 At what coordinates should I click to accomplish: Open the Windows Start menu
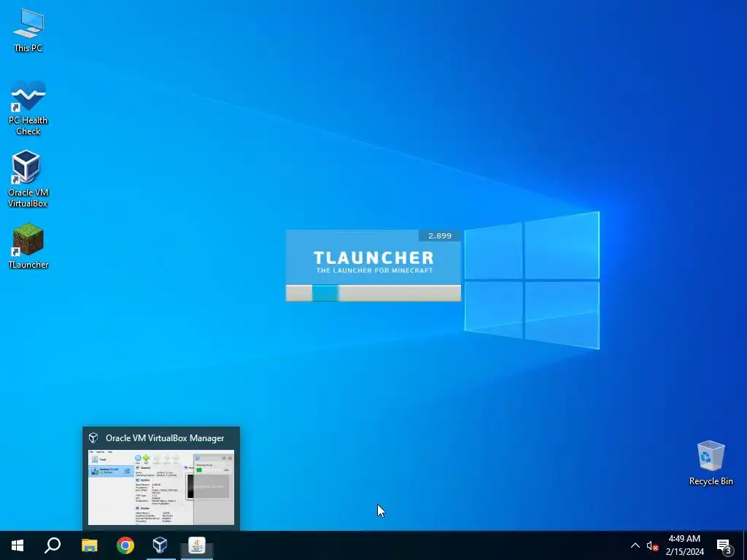(x=18, y=545)
